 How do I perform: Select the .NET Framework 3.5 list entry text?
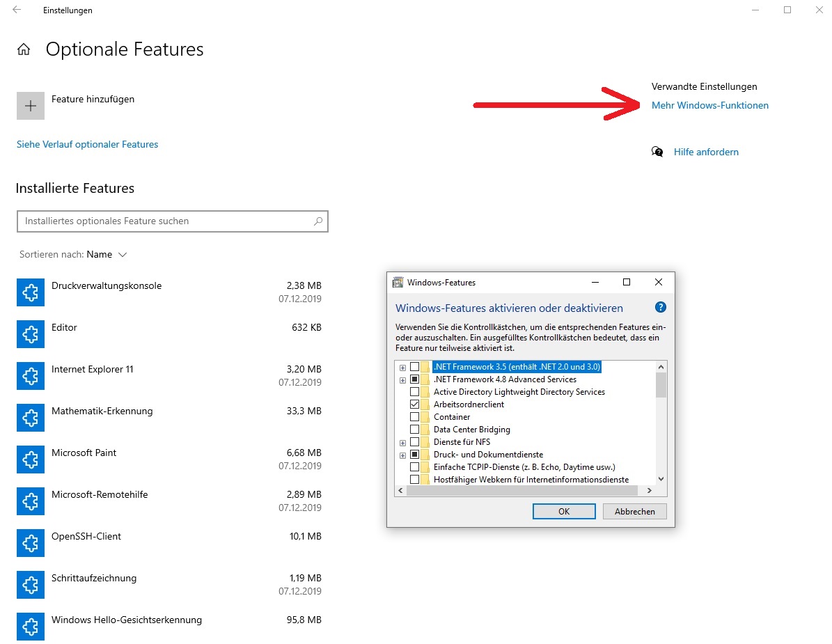[517, 367]
